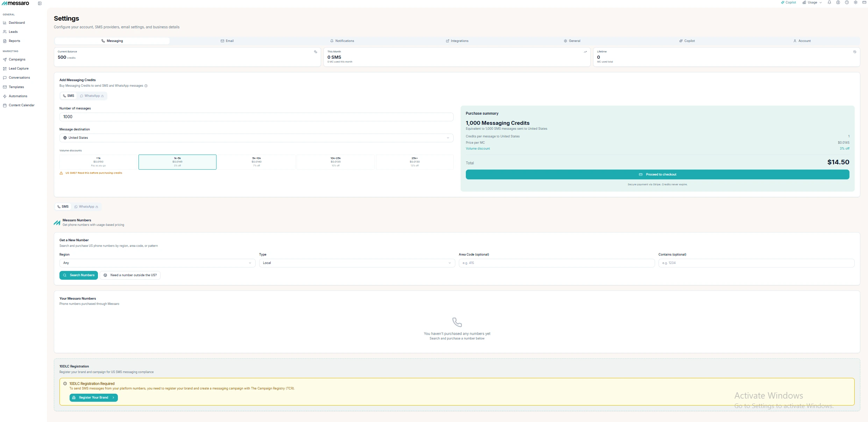Click the warning triangle icon beside US SMS notice
This screenshot has width=868, height=422.
[x=61, y=173]
